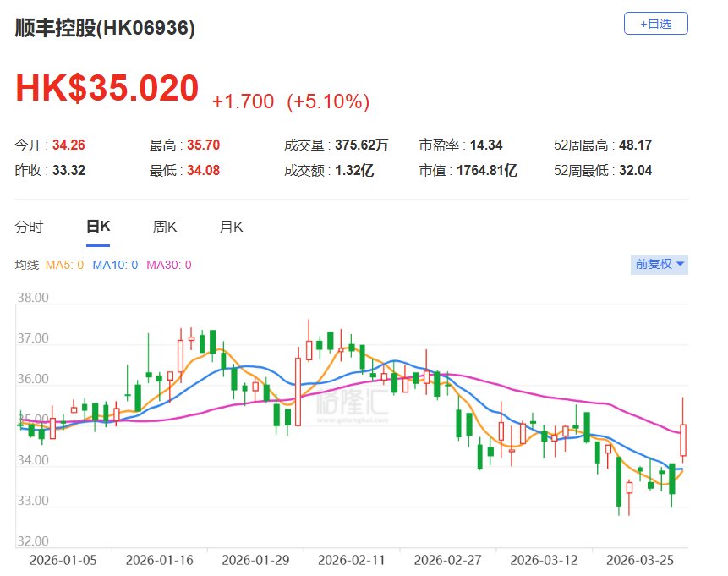Screen dimensions: 728x576
Task: Click the 均线 moving average label
Action: point(27,265)
